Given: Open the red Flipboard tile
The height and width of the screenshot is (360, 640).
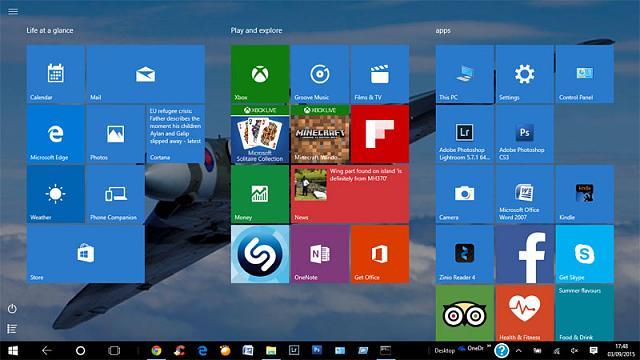Looking at the screenshot, I should [380, 134].
